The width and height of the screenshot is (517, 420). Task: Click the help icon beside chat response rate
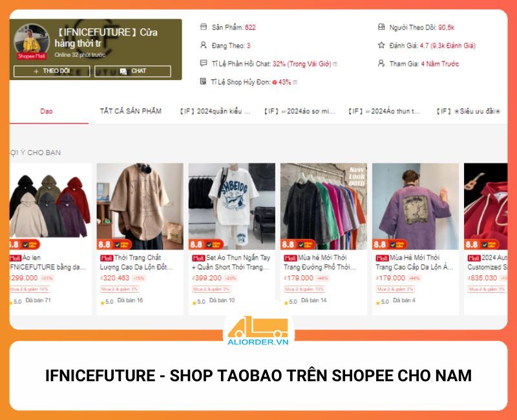(335, 64)
